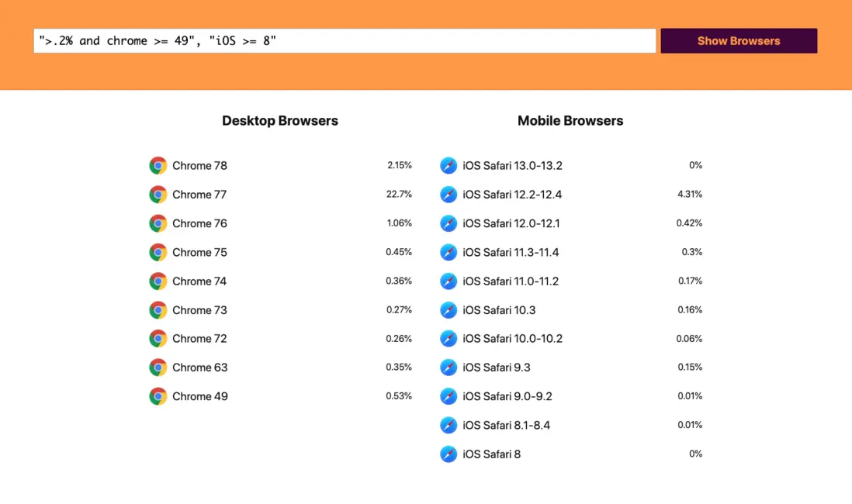Image resolution: width=852 pixels, height=504 pixels.
Task: Click the Chrome 75 entry label
Action: tap(199, 252)
